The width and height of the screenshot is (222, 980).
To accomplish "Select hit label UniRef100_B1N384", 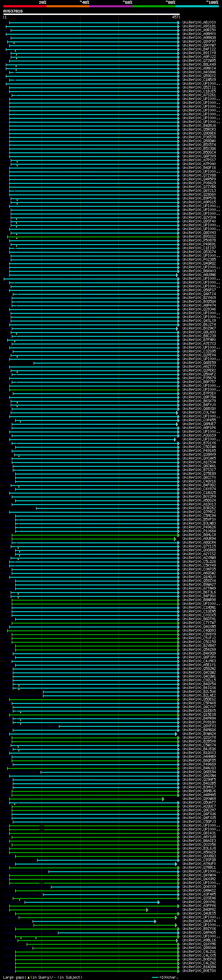I will pos(199,967).
